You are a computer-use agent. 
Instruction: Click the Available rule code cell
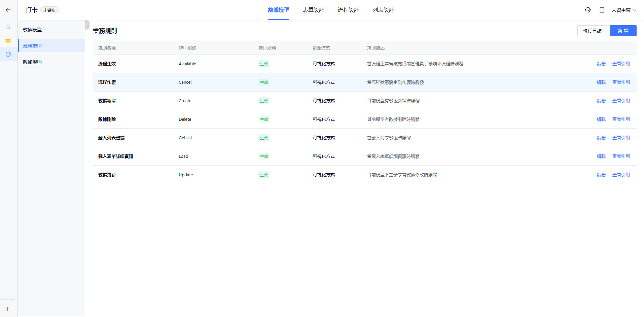pos(187,64)
